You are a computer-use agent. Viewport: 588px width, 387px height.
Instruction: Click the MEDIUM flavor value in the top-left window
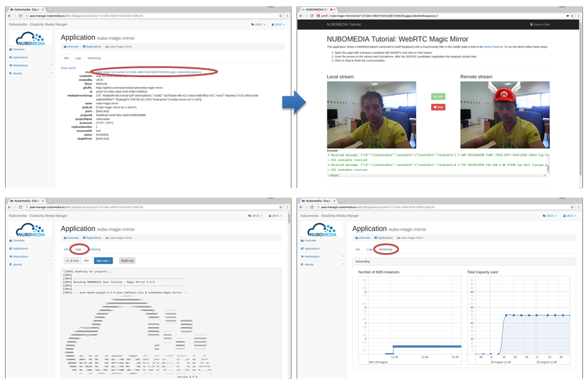click(x=101, y=84)
